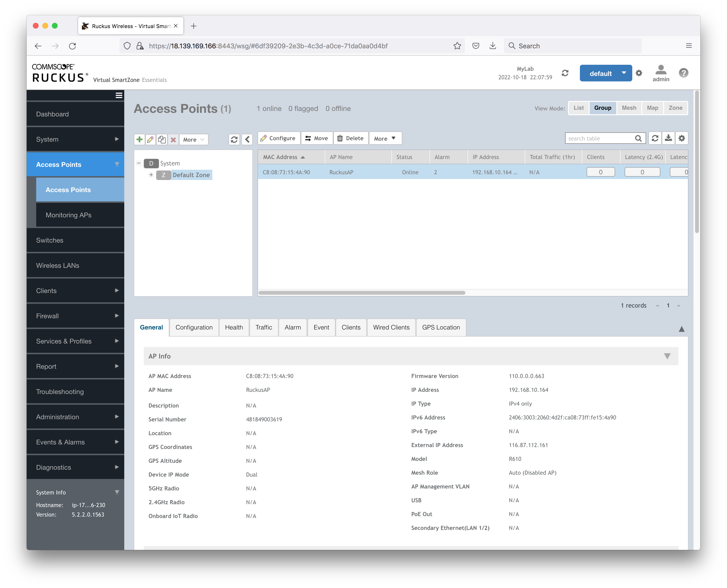Open the AP table More dropdown
The image size is (727, 588).
pyautogui.click(x=385, y=138)
